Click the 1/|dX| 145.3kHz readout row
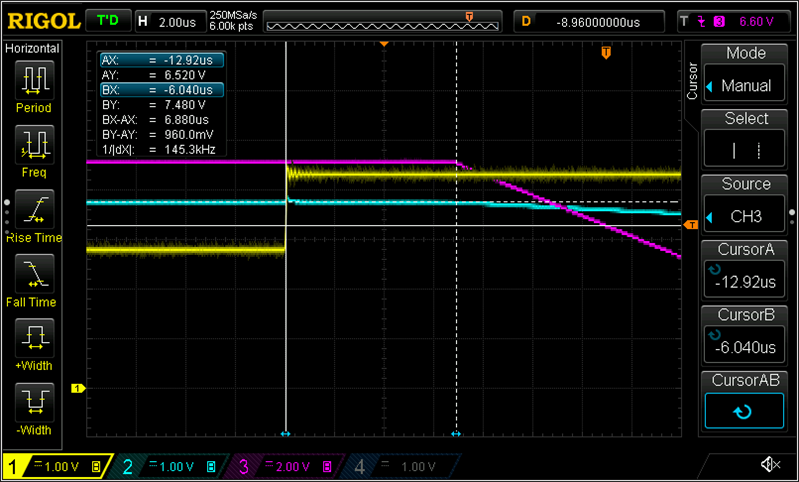The image size is (799, 482). pos(162,149)
